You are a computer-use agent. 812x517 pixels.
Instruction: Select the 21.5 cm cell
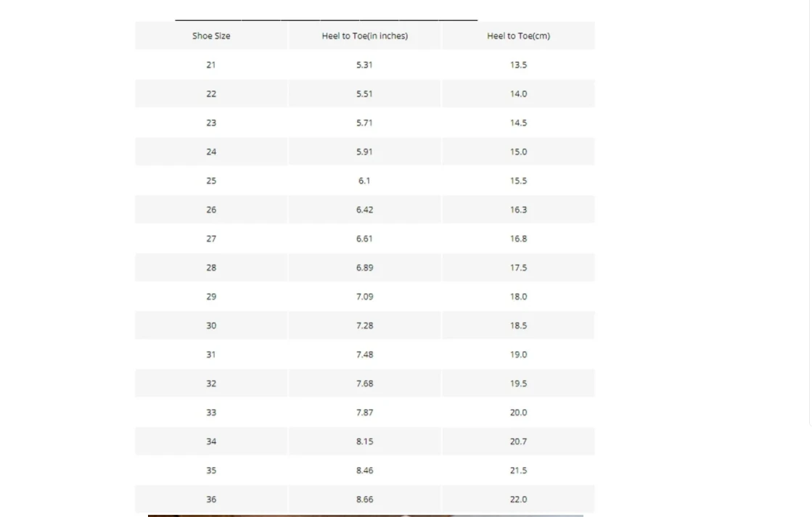518,471
